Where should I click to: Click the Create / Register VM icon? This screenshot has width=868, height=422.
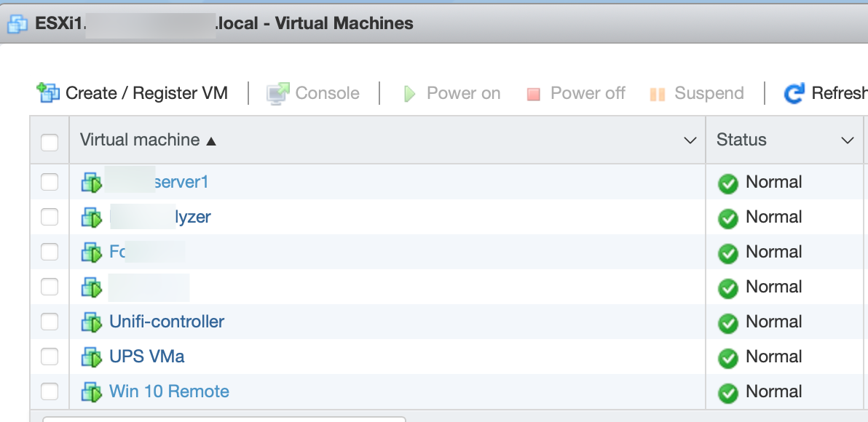click(x=48, y=92)
